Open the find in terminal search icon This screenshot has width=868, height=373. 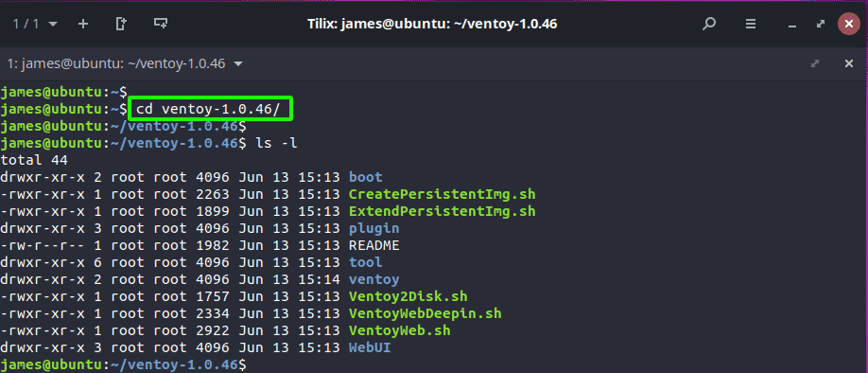(708, 24)
